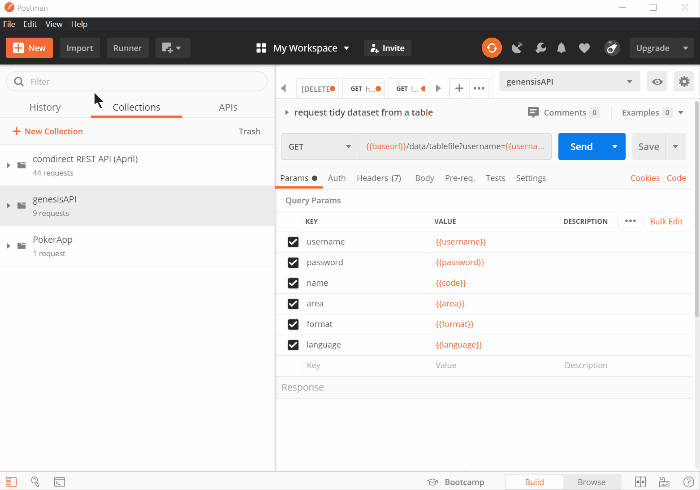700x490 pixels.
Task: Uncheck the username parameter checkbox
Action: 293,242
